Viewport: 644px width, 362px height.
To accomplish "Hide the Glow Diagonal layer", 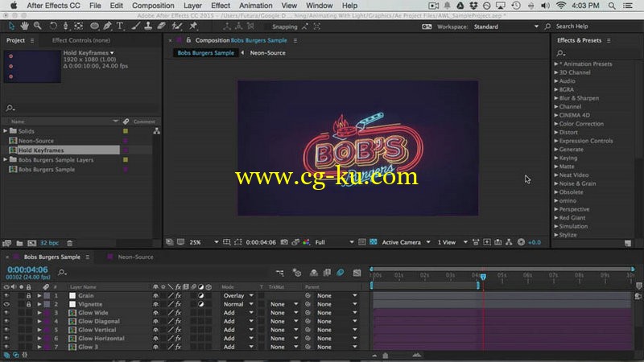I will pos(6,321).
